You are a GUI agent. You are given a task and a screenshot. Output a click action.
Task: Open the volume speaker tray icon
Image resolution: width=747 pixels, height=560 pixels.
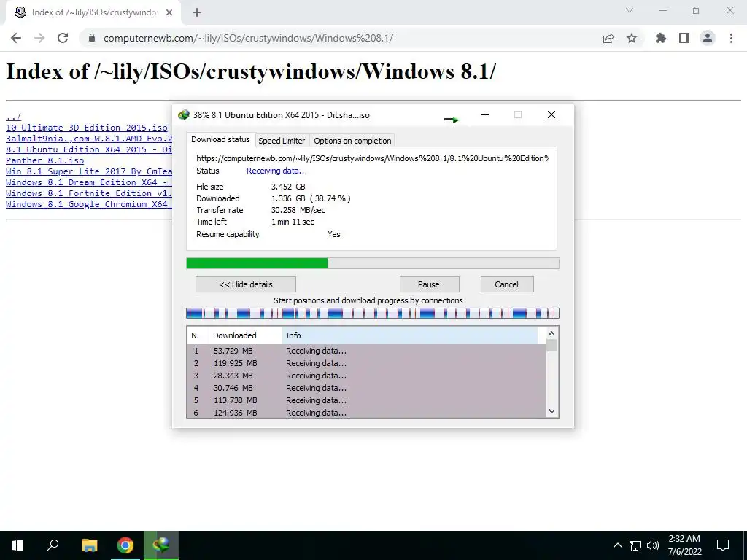pos(653,545)
